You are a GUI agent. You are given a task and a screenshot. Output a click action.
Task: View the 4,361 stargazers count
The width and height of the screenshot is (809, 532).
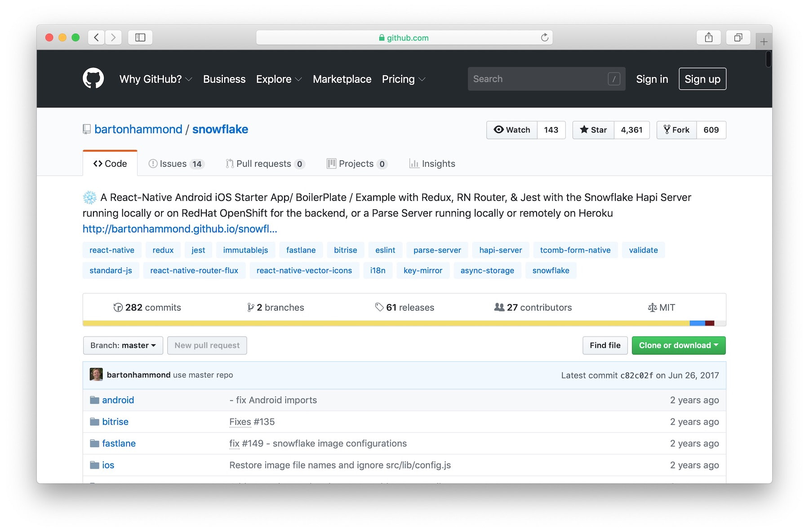631,130
